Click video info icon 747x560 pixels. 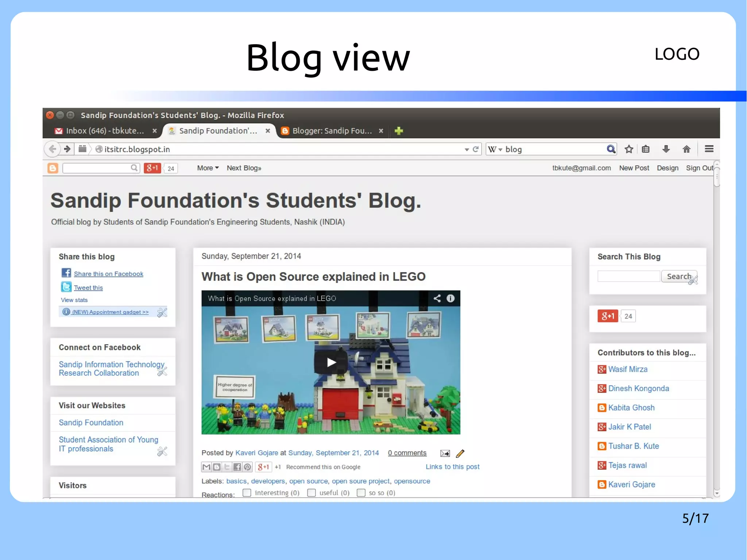pos(450,298)
